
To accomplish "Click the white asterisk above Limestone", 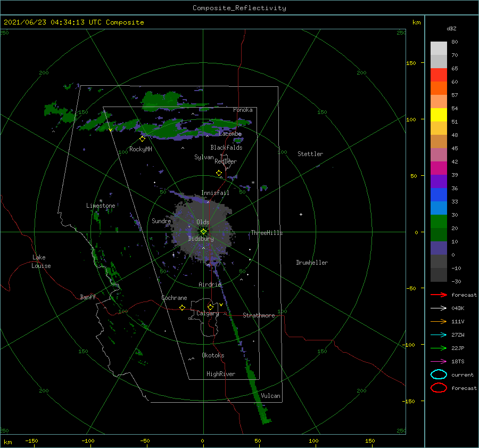I will point(101,201).
